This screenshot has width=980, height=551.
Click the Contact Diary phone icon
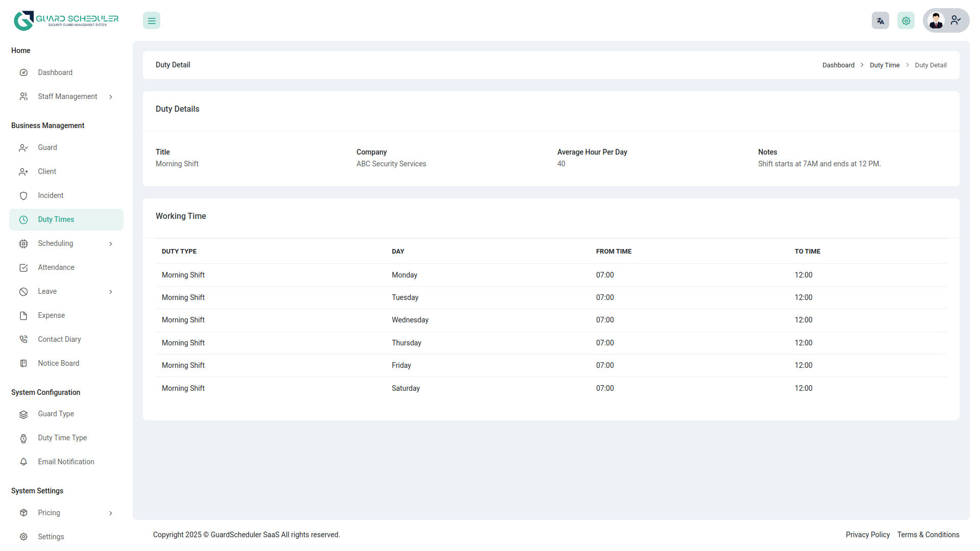tap(23, 339)
